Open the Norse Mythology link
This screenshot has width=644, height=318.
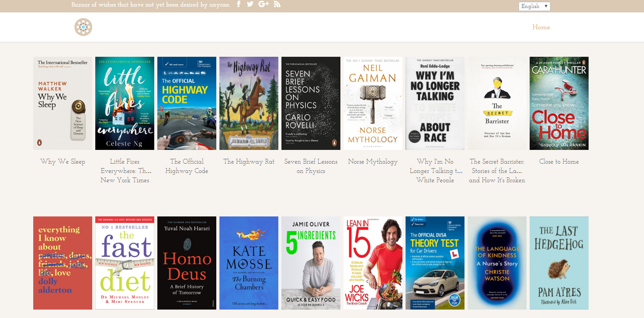pyautogui.click(x=373, y=161)
